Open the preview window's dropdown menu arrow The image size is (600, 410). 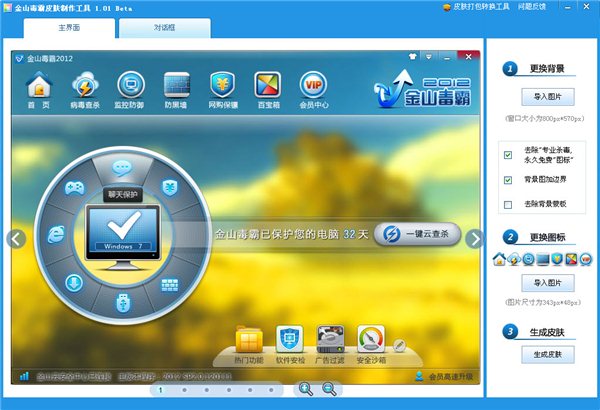pyautogui.click(x=429, y=57)
